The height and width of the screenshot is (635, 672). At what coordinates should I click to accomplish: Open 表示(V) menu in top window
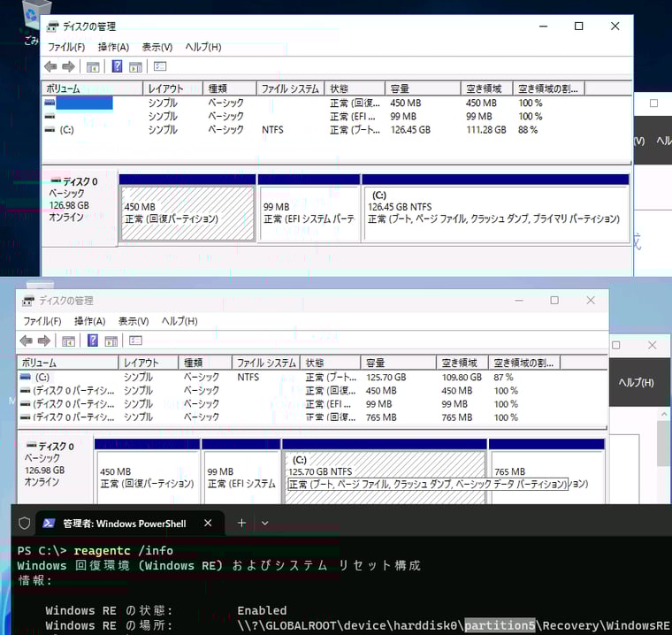pyautogui.click(x=157, y=47)
